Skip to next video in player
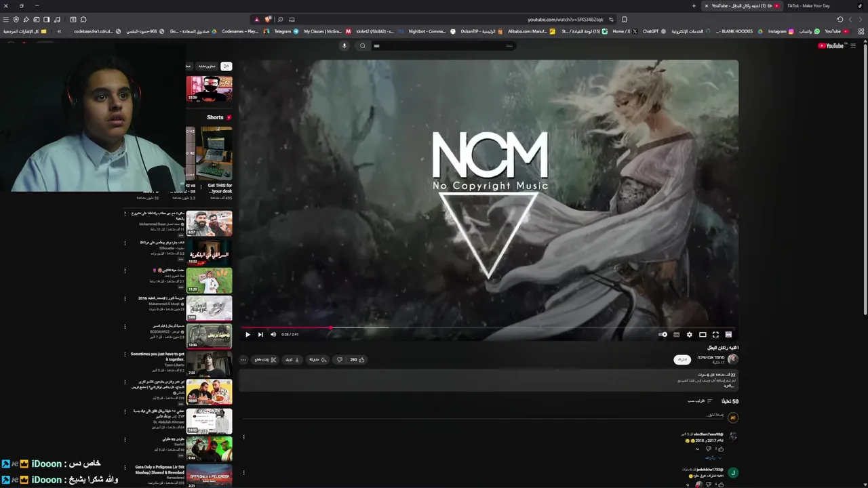Viewport: 868px width, 488px height. 260,334
